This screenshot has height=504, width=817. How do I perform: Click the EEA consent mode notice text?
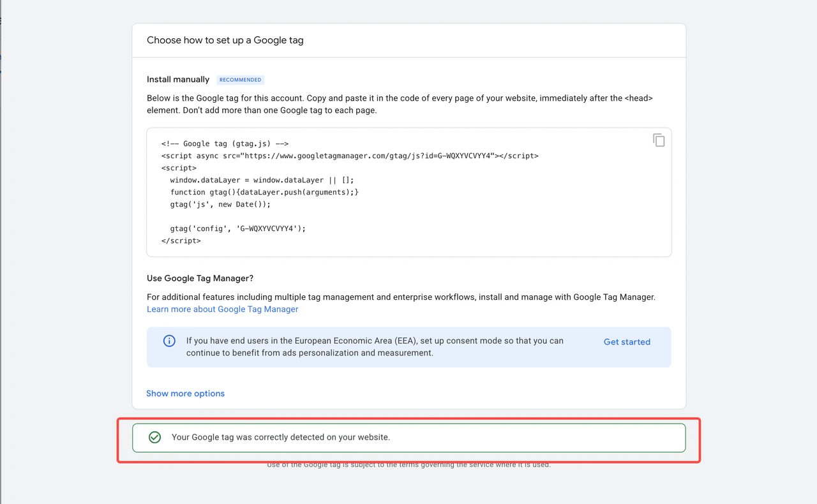(375, 347)
